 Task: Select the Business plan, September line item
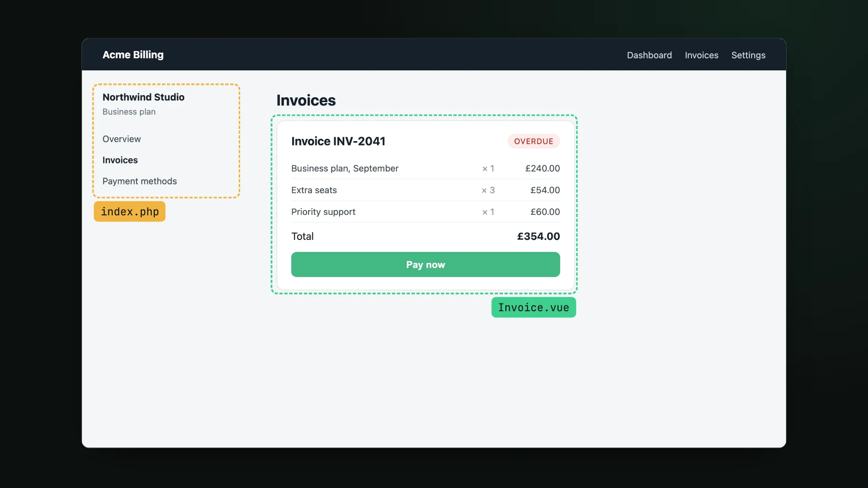[x=425, y=169]
